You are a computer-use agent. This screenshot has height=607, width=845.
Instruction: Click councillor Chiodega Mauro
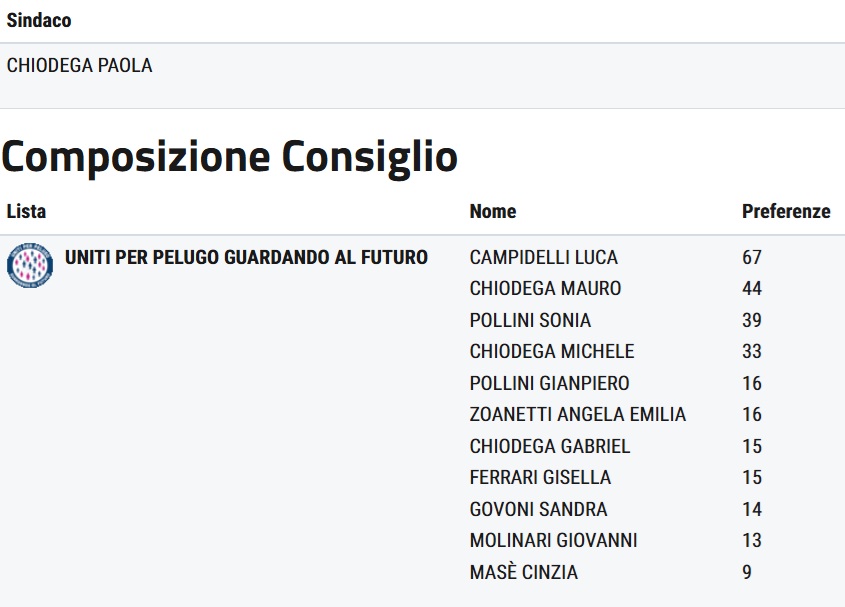545,288
